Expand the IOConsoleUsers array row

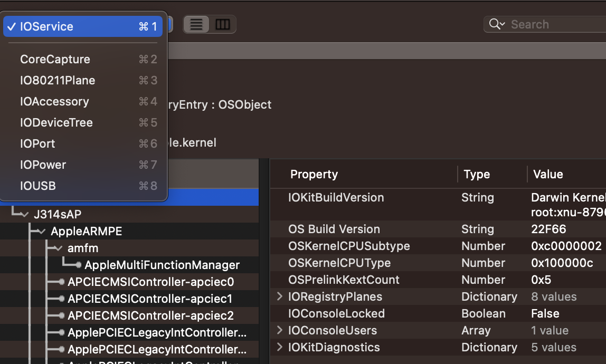pos(280,330)
